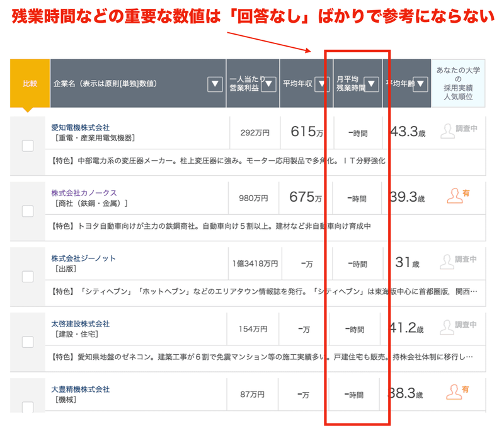Click the [重電・産業用電気機器] industry label
The height and width of the screenshot is (433, 504).
95,138
